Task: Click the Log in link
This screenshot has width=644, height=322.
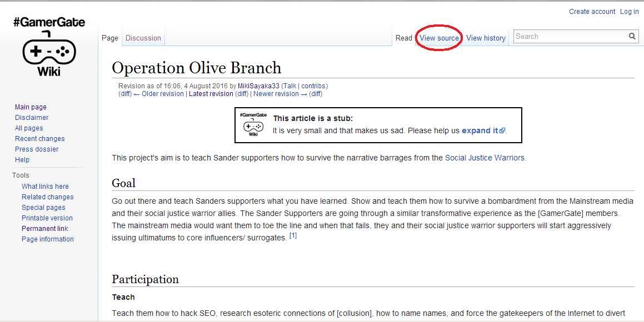Action: coord(629,12)
